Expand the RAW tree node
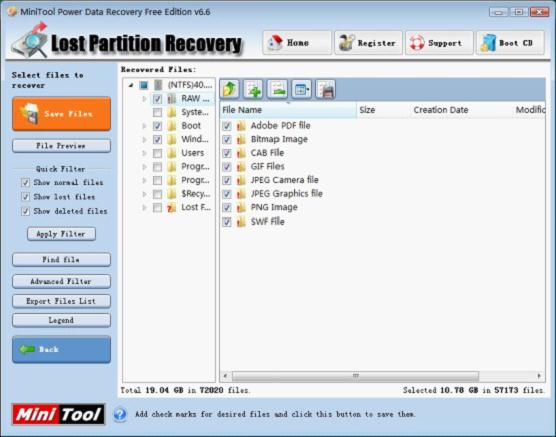 [x=144, y=99]
